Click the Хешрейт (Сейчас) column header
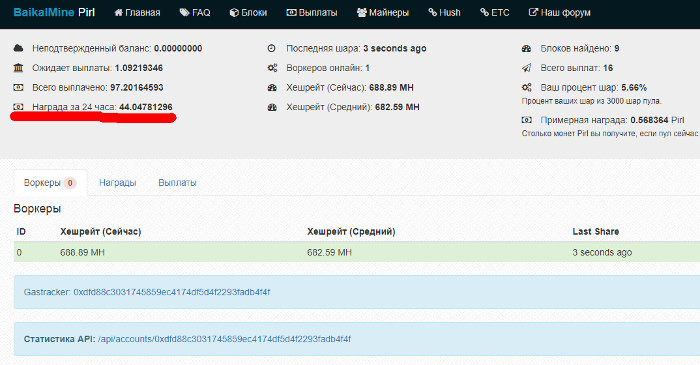 [x=100, y=232]
